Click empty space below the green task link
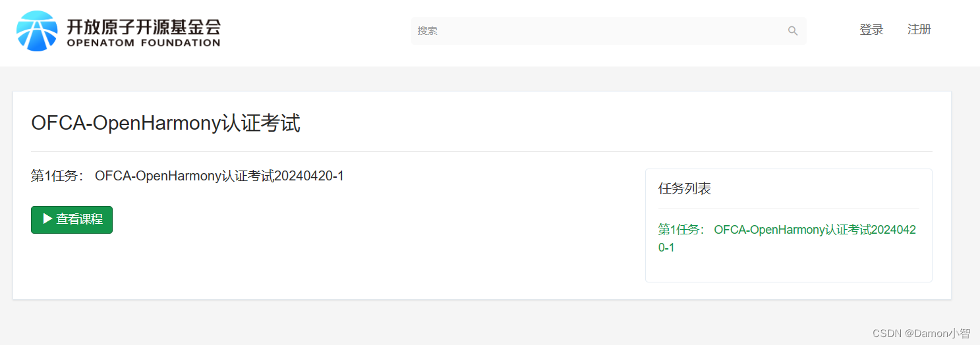This screenshot has height=345, width=980. 788,269
